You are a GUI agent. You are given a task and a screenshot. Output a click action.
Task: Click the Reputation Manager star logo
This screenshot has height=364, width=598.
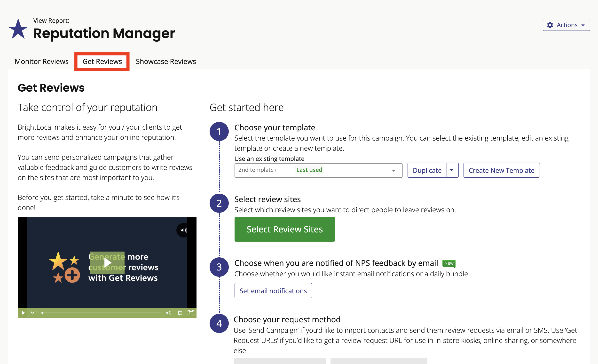click(x=18, y=29)
